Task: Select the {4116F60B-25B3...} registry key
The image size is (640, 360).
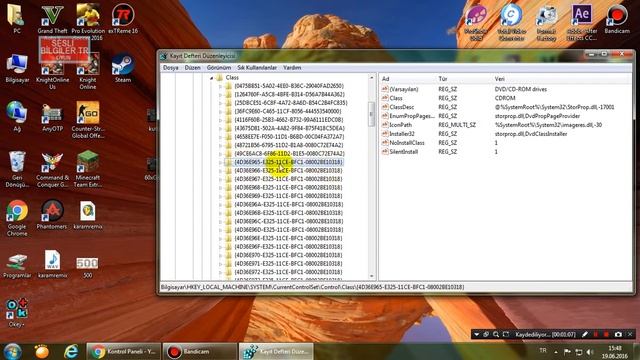Action: click(x=289, y=120)
